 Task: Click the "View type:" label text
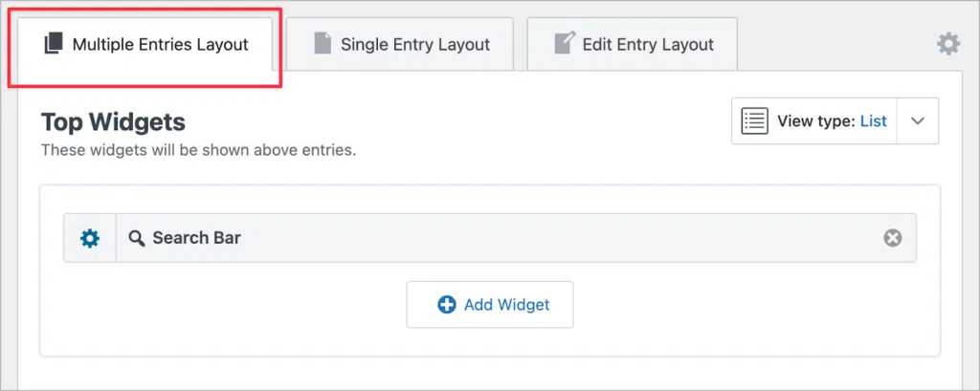tap(816, 121)
